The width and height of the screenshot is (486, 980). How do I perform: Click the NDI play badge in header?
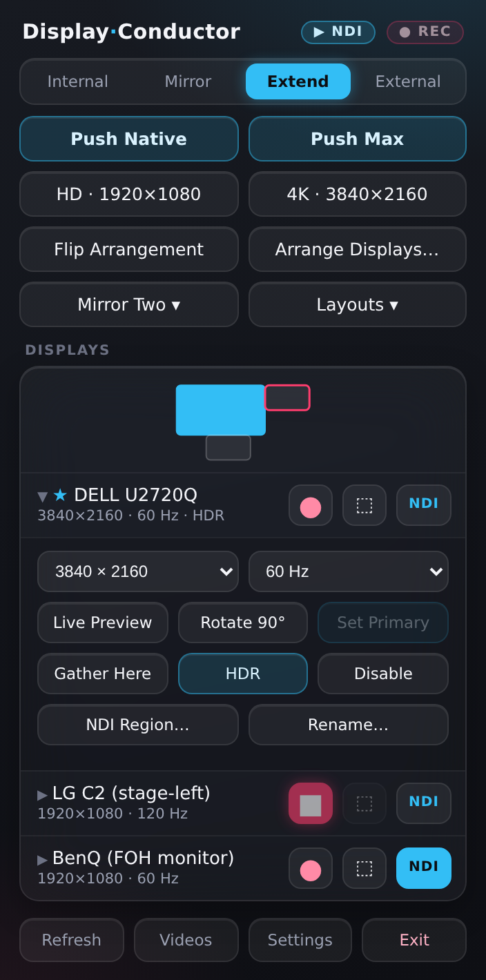tap(338, 32)
